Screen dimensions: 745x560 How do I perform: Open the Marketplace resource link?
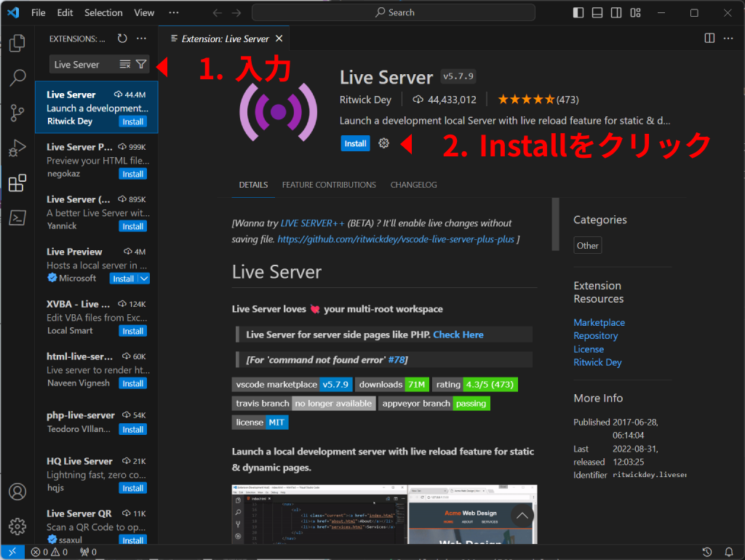599,322
